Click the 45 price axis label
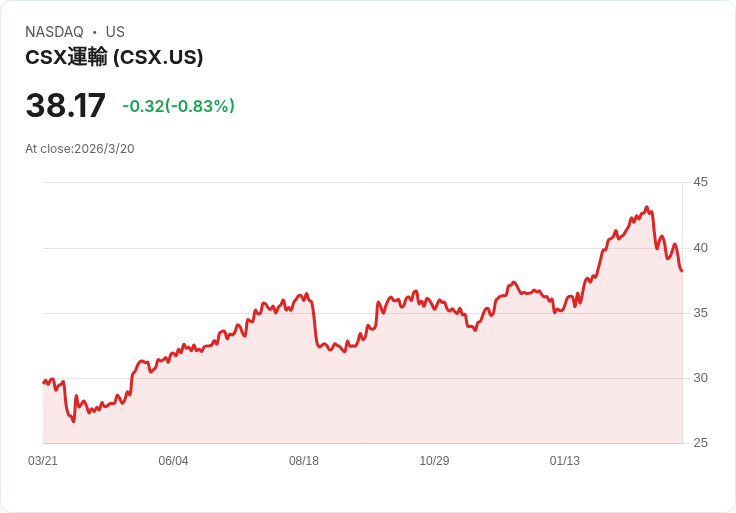 pyautogui.click(x=700, y=182)
